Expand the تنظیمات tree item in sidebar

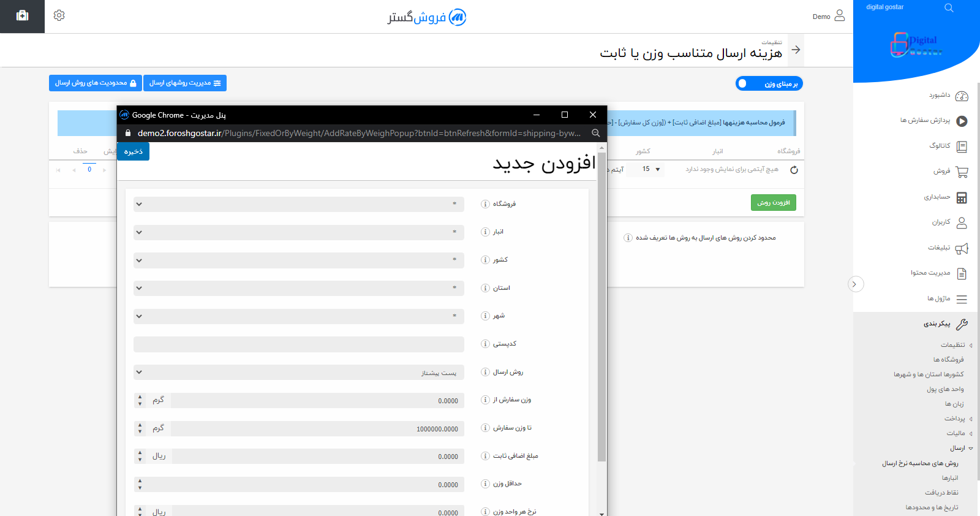971,345
